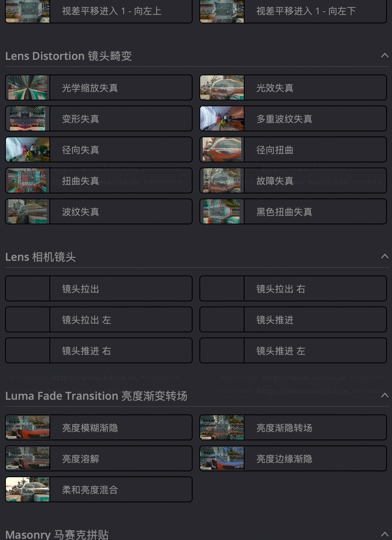Screen dimensions: 392x540
Task: Click the 柔和亮度混合 label text
Action: coord(90,490)
